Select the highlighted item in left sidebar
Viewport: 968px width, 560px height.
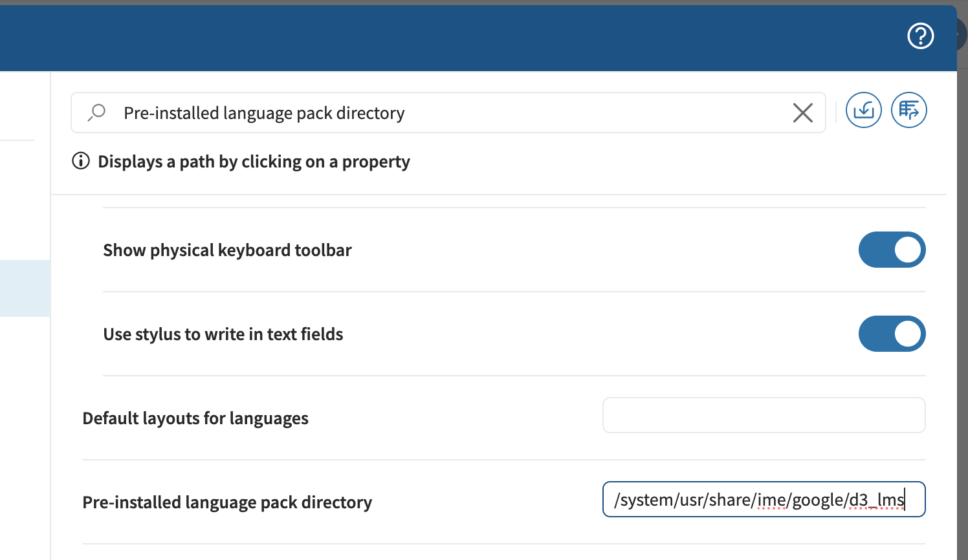(25, 288)
